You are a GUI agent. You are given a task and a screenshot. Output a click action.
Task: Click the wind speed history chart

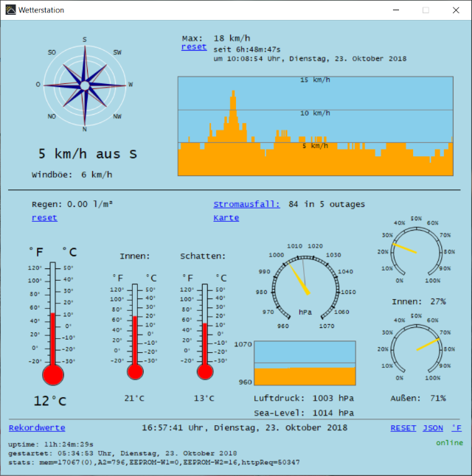click(x=315, y=126)
